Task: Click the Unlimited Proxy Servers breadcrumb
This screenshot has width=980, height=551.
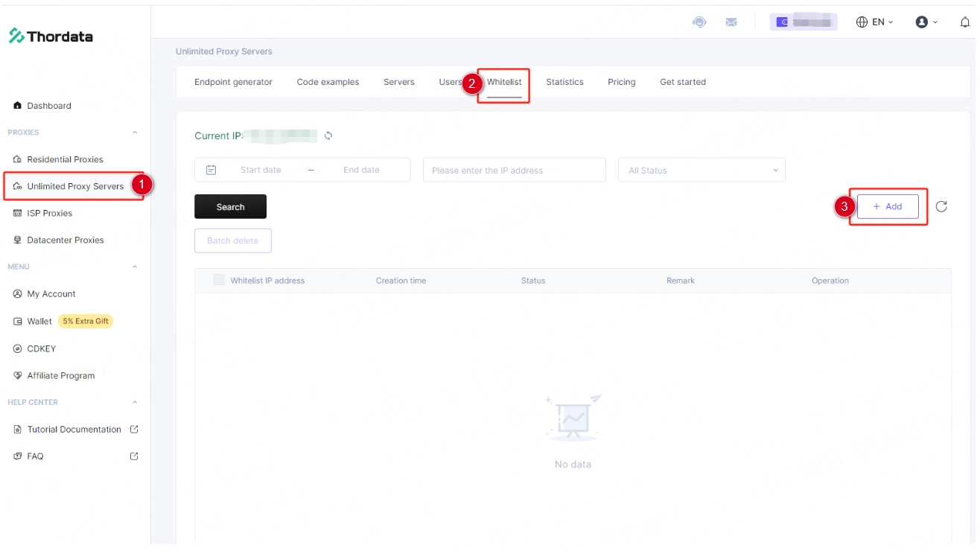Action: point(224,51)
